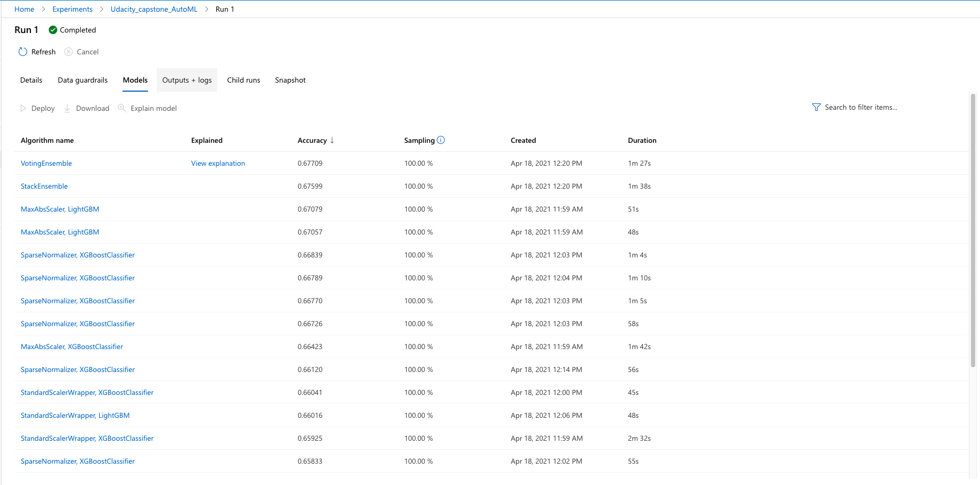Click duration value 2m 32s

pyautogui.click(x=639, y=438)
